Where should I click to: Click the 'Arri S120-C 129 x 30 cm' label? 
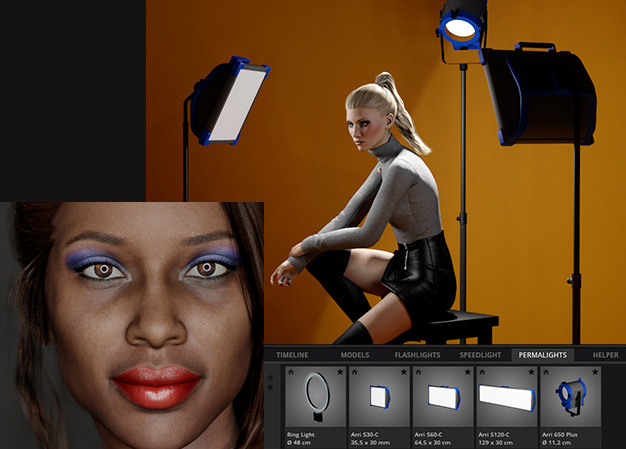497,438
